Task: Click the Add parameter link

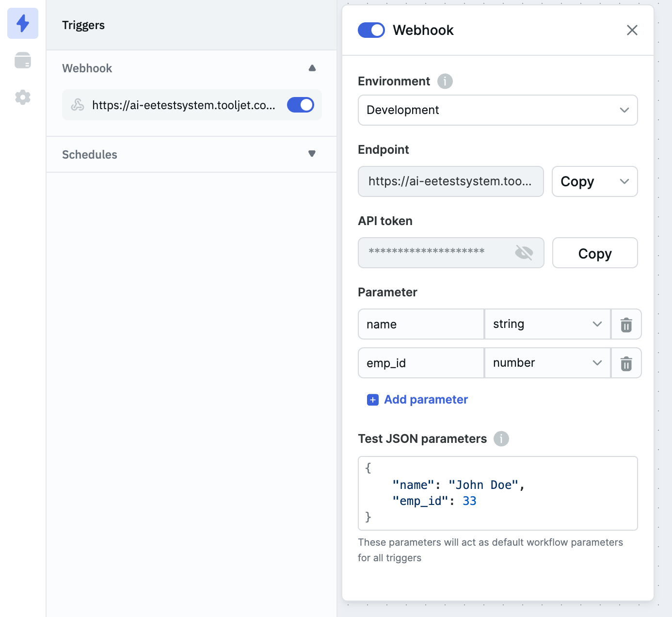Action: pyautogui.click(x=425, y=399)
